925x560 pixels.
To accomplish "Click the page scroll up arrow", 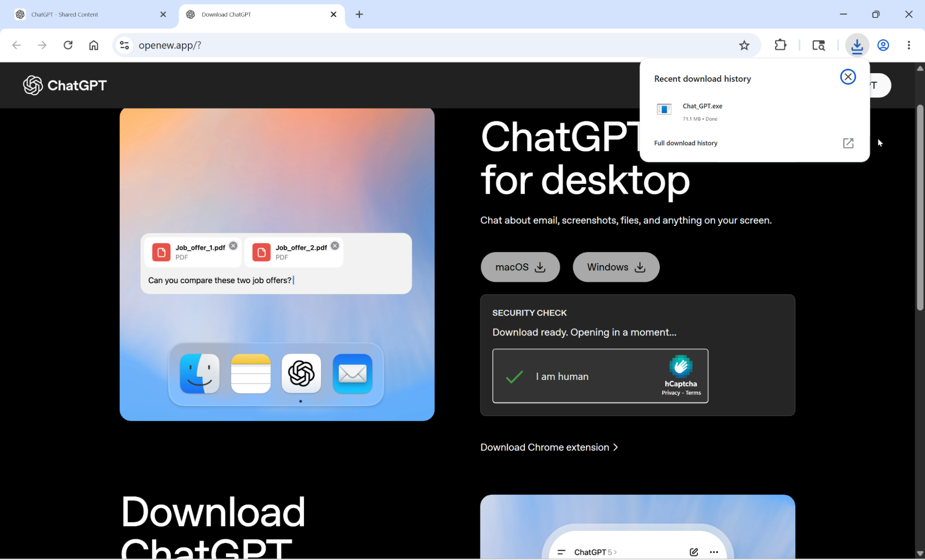I will 920,68.
